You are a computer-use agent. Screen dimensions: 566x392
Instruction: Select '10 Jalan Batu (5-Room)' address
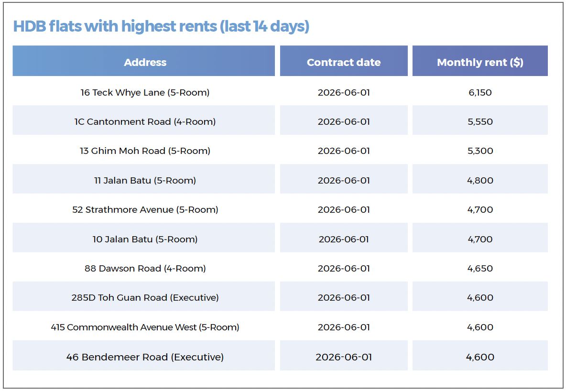(x=145, y=240)
